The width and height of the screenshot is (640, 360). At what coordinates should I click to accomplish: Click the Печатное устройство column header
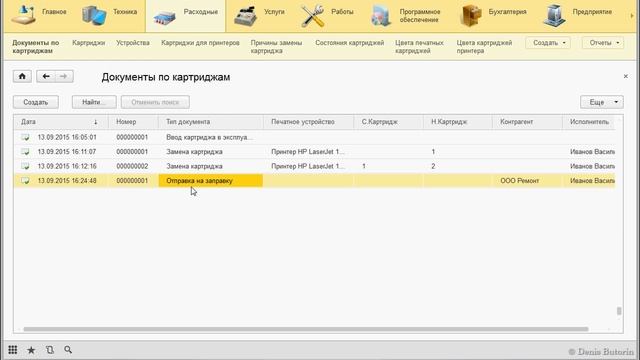coord(309,122)
